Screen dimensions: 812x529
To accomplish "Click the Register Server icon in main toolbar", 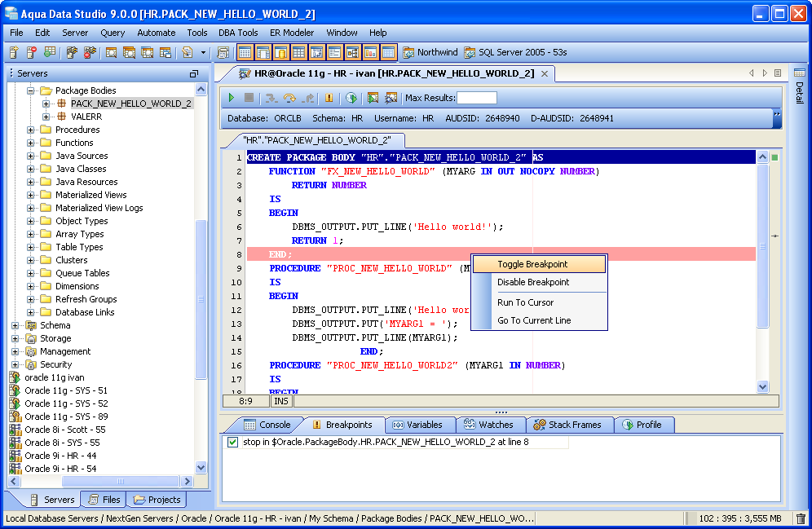I will coord(14,53).
